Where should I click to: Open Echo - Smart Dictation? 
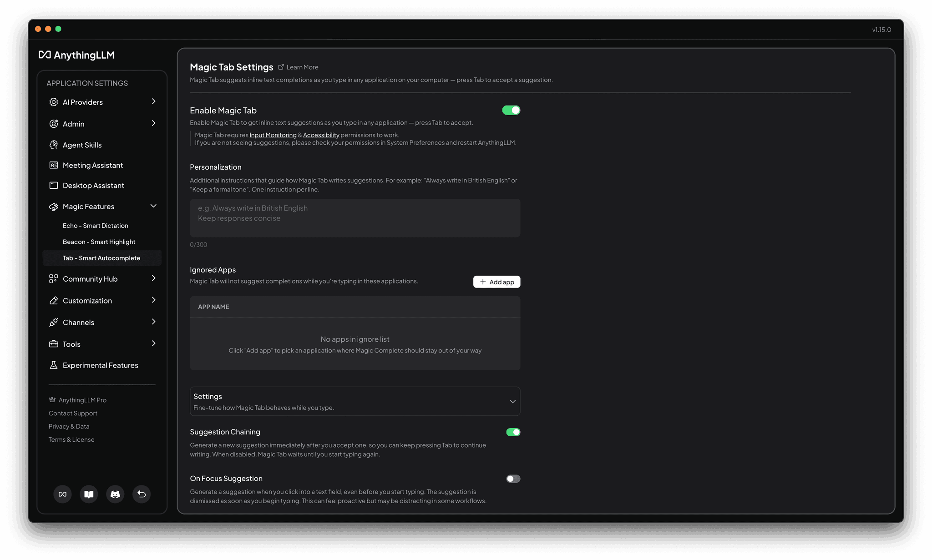96,226
